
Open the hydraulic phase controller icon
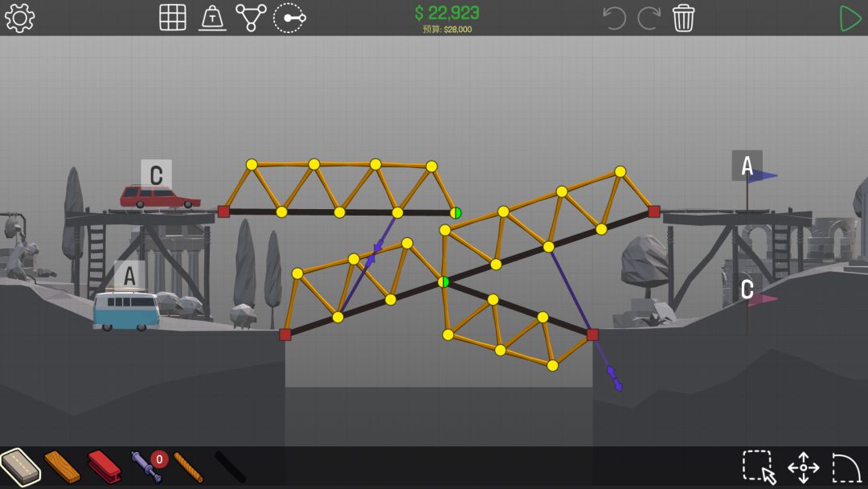[x=289, y=18]
